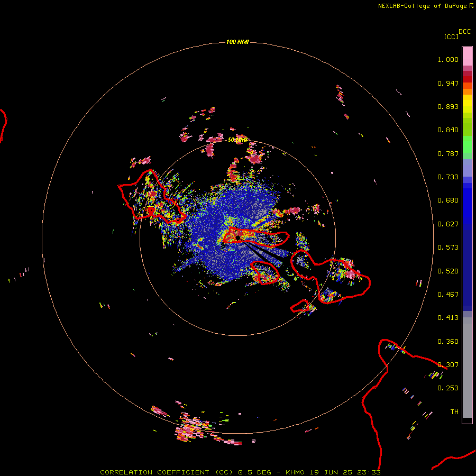Click the 50 NMI range ring label
The image size is (476, 476).
(237, 140)
